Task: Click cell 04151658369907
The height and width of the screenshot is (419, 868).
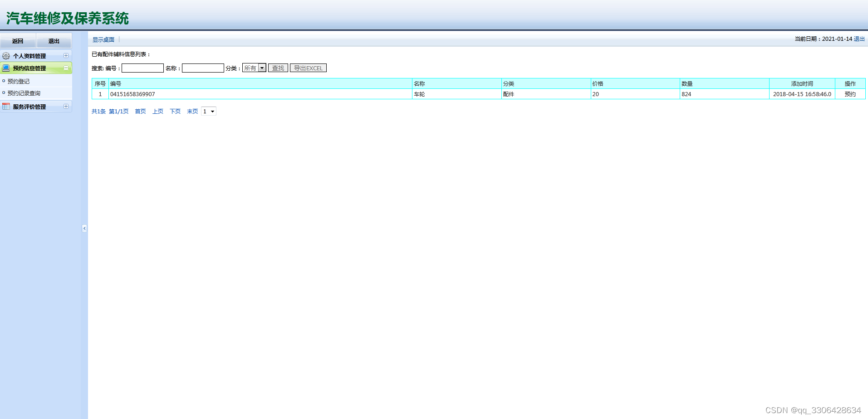Action: pos(260,94)
